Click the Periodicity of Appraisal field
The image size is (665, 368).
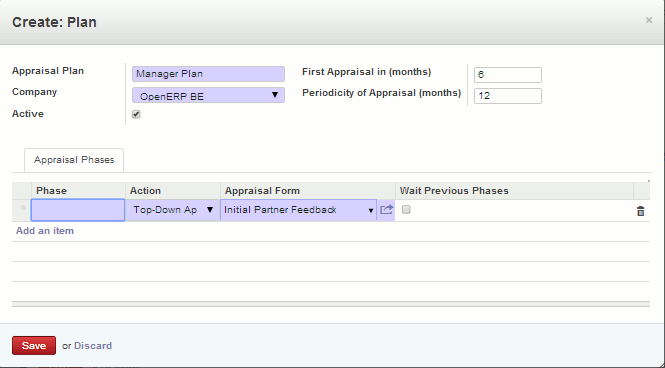(508, 96)
